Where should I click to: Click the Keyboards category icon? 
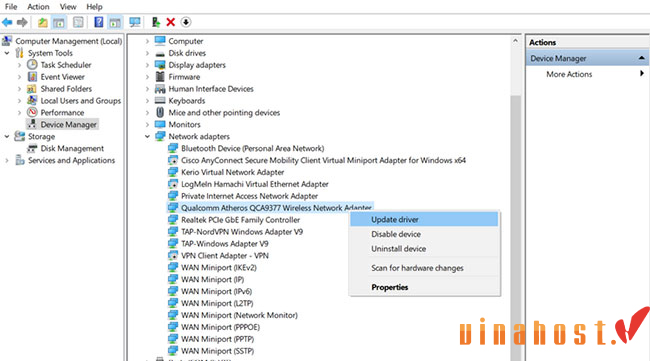click(x=160, y=100)
